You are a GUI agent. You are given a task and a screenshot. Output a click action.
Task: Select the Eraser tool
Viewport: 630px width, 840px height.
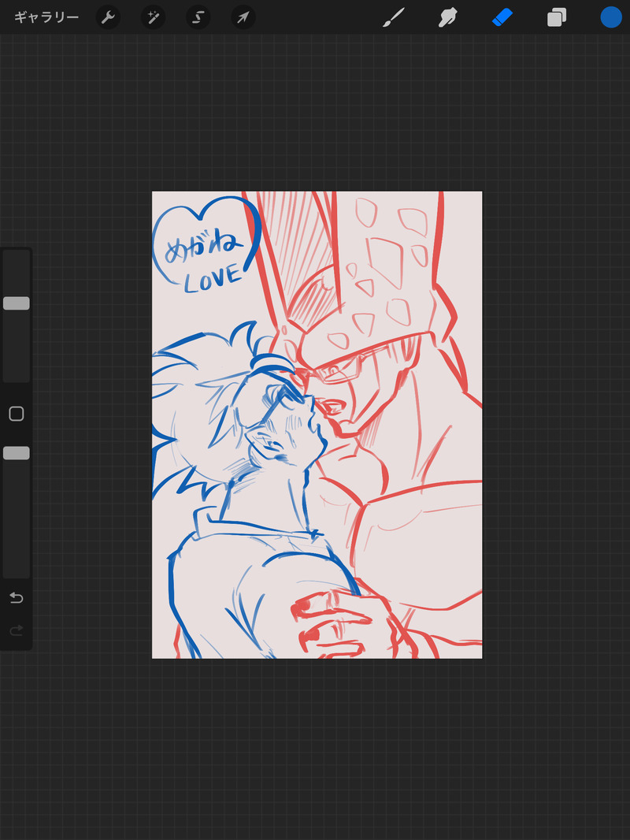point(502,17)
